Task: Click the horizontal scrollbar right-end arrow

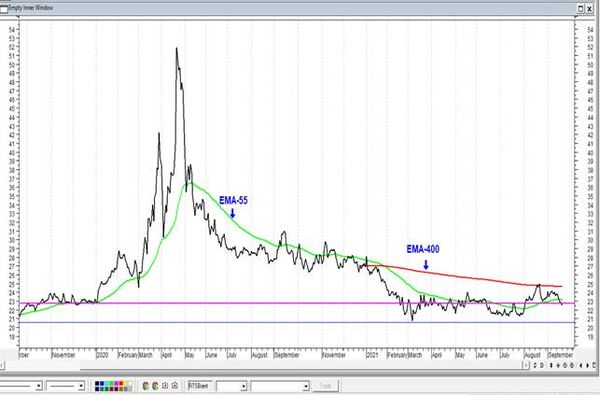Action: point(526,366)
